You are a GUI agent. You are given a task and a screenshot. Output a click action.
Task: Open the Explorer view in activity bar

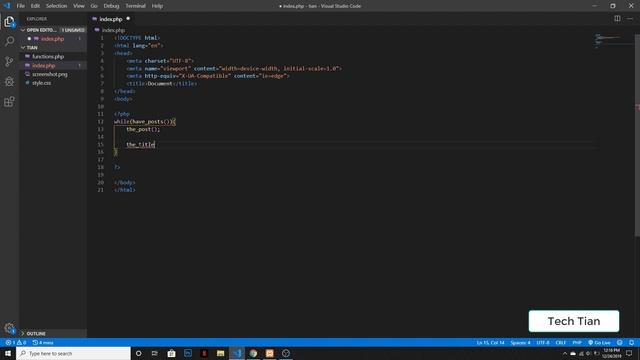[x=9, y=21]
